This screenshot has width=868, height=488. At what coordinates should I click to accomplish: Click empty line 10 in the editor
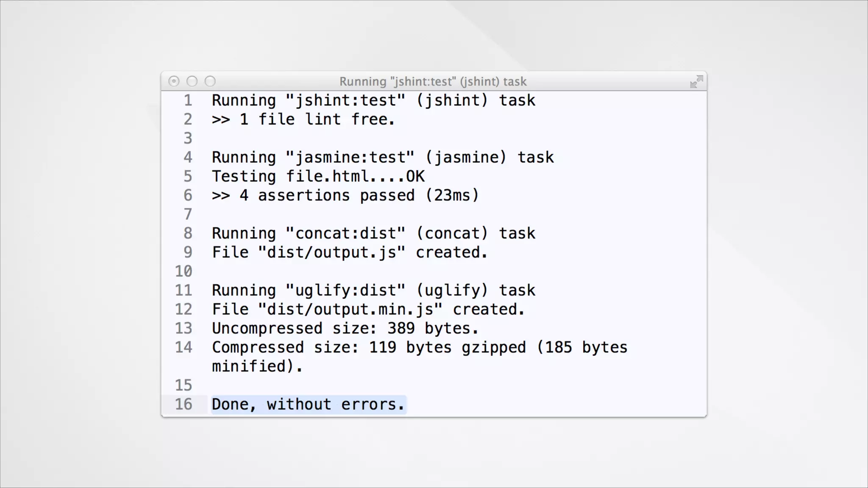[x=339, y=272]
